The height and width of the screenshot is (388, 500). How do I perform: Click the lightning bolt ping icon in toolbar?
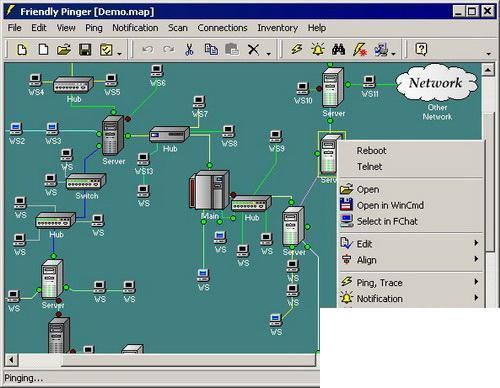pos(296,50)
